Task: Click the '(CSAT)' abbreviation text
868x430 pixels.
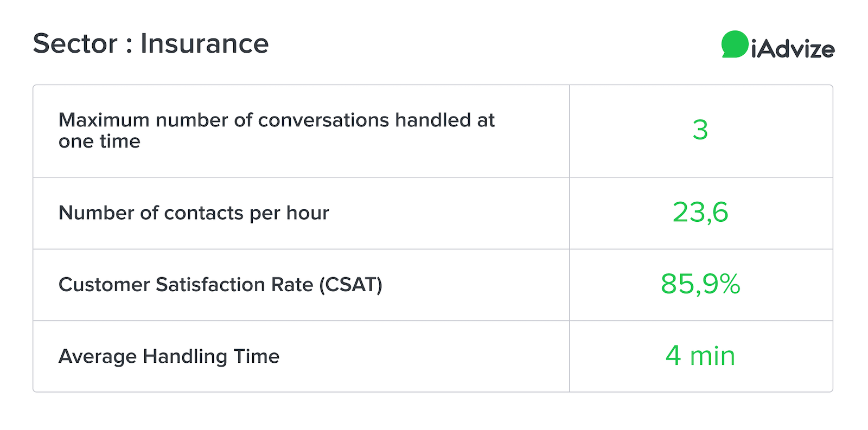Action: pyautogui.click(x=350, y=285)
